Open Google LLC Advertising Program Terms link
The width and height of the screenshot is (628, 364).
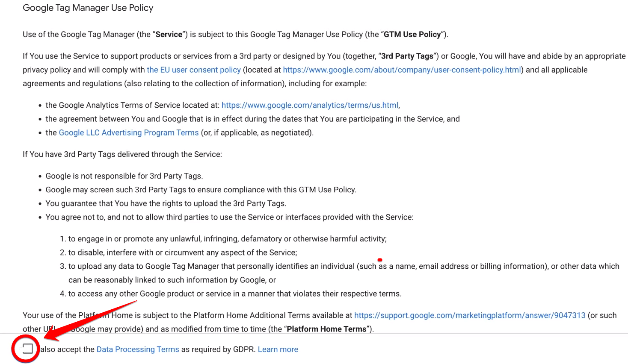click(128, 133)
